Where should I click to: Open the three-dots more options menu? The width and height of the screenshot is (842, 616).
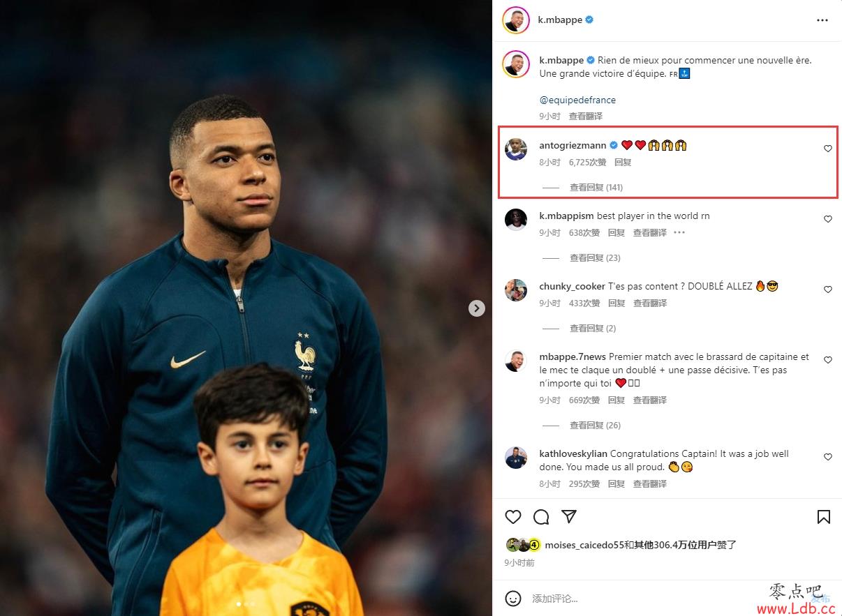coord(822,20)
